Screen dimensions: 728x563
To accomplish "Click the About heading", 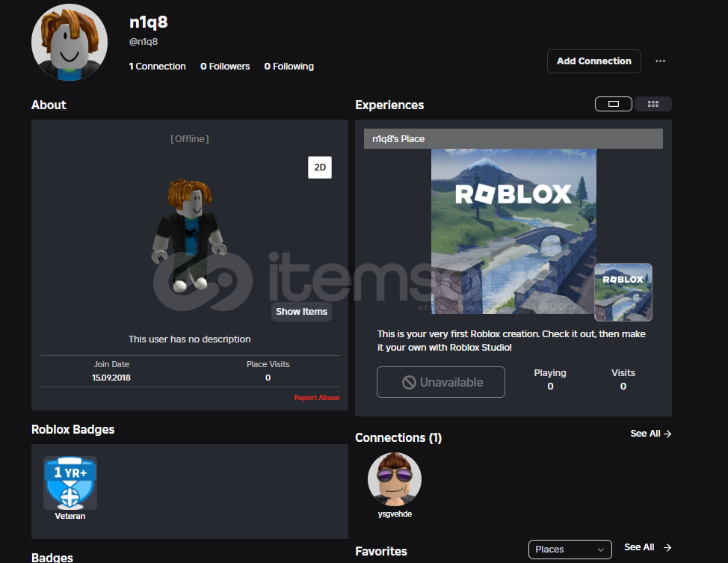I will pos(49,105).
